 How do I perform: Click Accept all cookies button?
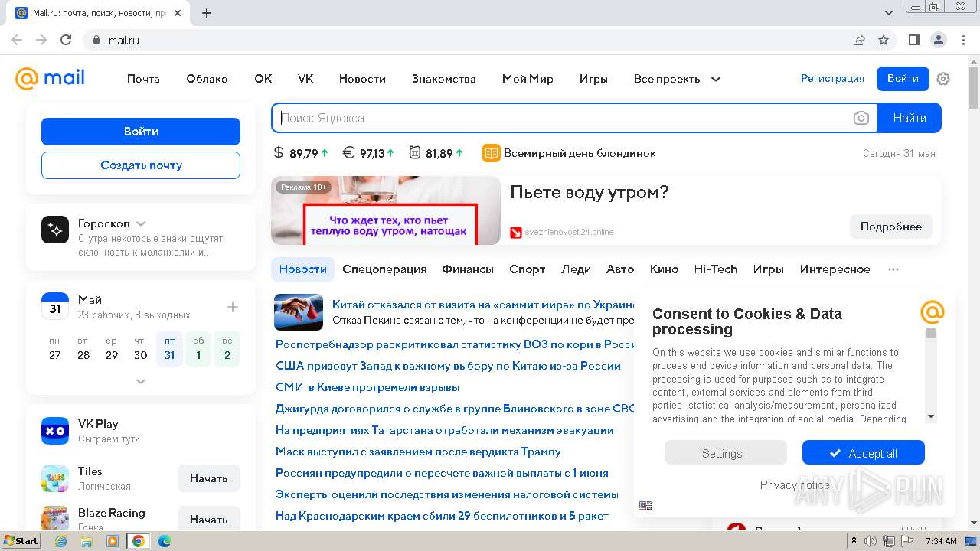[x=864, y=453]
